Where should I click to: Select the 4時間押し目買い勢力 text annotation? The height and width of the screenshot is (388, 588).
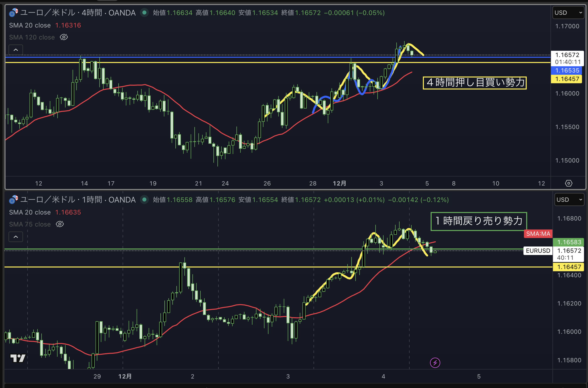click(x=475, y=83)
